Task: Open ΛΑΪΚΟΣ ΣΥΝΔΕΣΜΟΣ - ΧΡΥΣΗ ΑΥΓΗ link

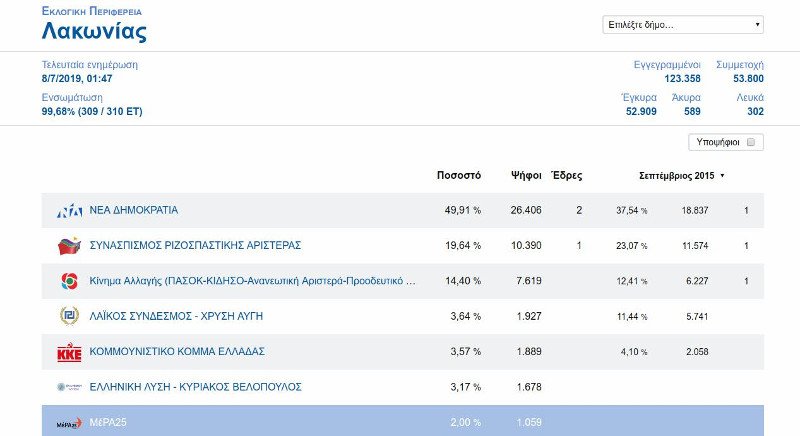Action: tap(176, 316)
